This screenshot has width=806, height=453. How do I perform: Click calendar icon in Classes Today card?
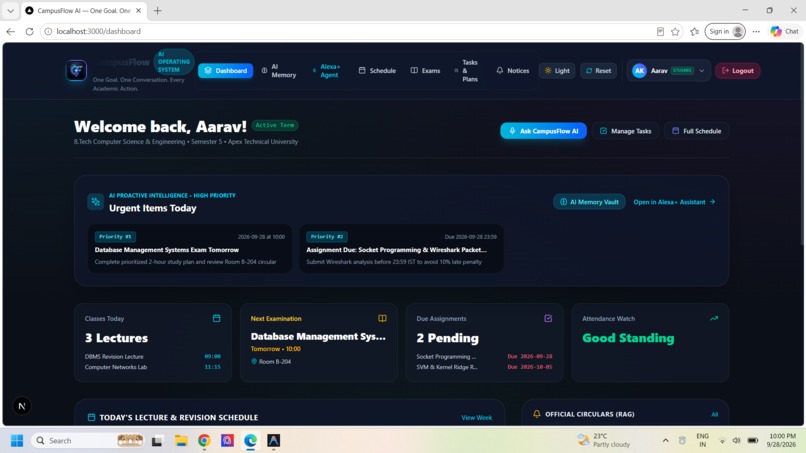tap(216, 318)
